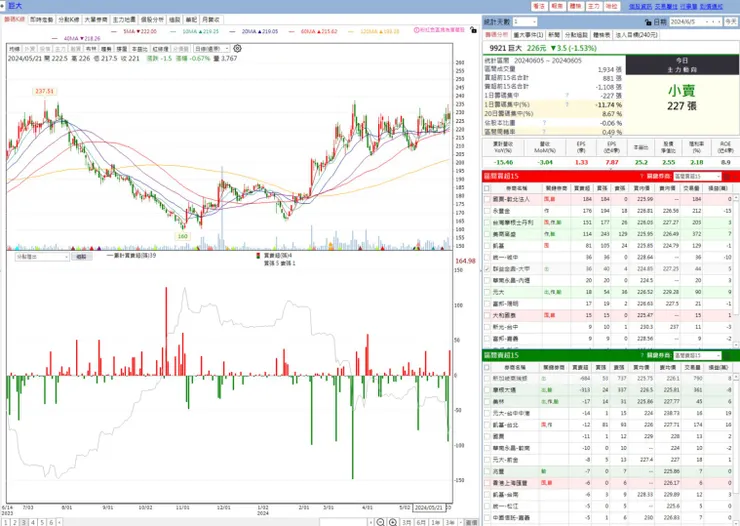Click the 5MA legend color line

tap(114, 31)
